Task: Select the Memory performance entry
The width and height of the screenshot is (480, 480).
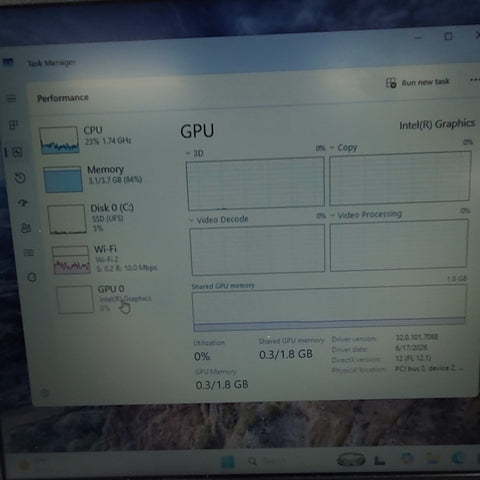Action: tap(102, 178)
